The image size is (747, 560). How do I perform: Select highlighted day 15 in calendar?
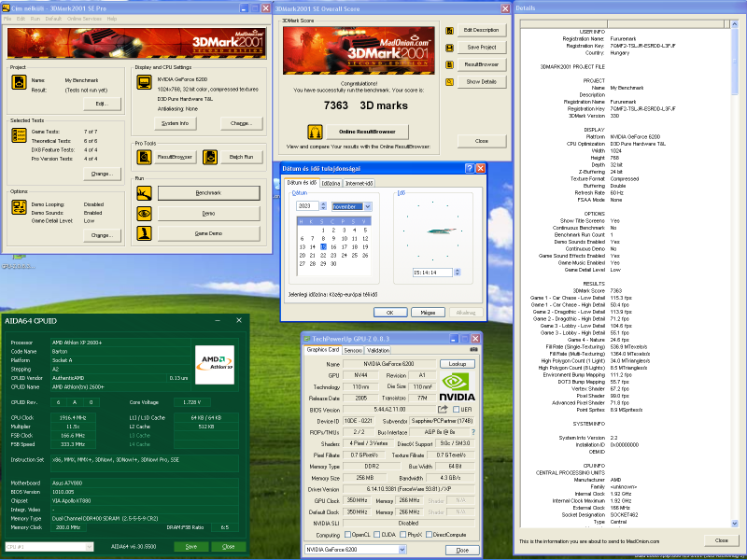coord(323,246)
